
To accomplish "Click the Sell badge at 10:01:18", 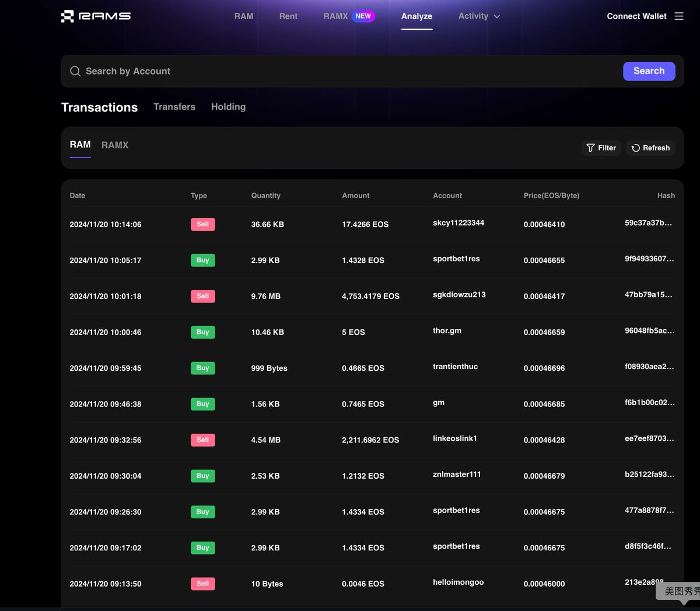I will coord(203,296).
